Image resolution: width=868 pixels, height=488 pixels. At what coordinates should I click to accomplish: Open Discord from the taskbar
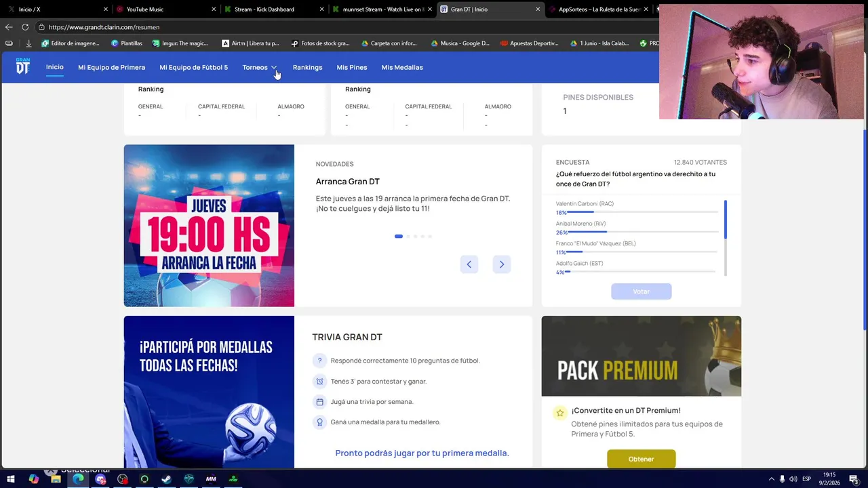tap(100, 479)
